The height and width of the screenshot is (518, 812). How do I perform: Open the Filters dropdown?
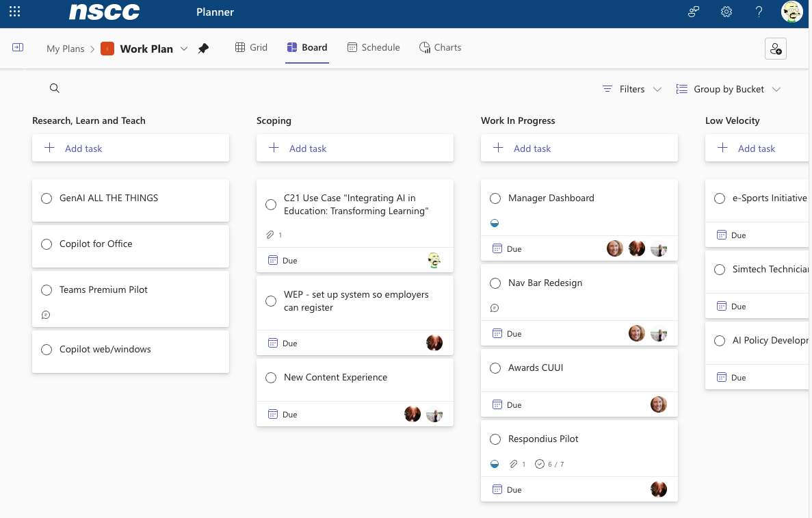click(631, 89)
